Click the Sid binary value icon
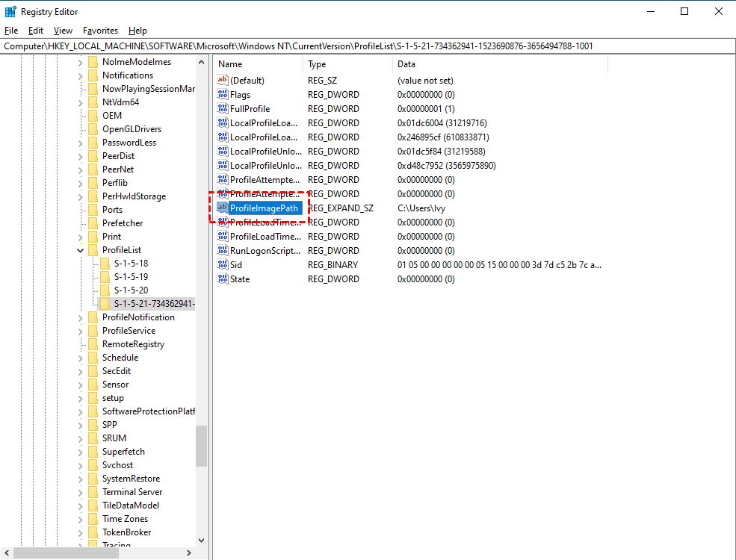 coord(223,264)
